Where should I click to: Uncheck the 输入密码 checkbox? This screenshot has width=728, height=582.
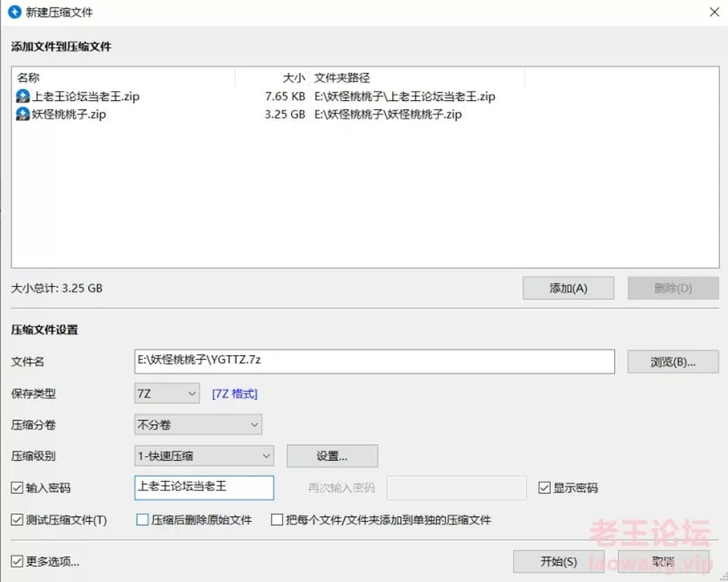click(x=17, y=488)
